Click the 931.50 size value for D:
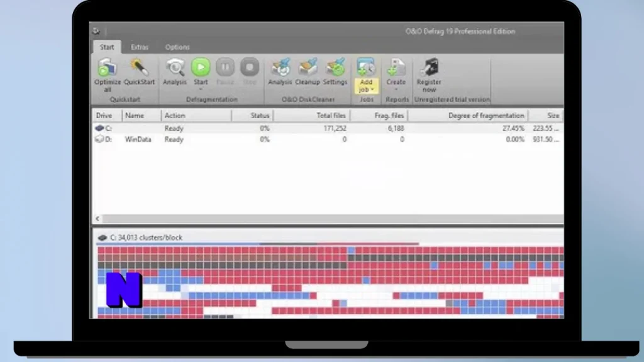Screen dimensions: 644x362 (x=546, y=140)
